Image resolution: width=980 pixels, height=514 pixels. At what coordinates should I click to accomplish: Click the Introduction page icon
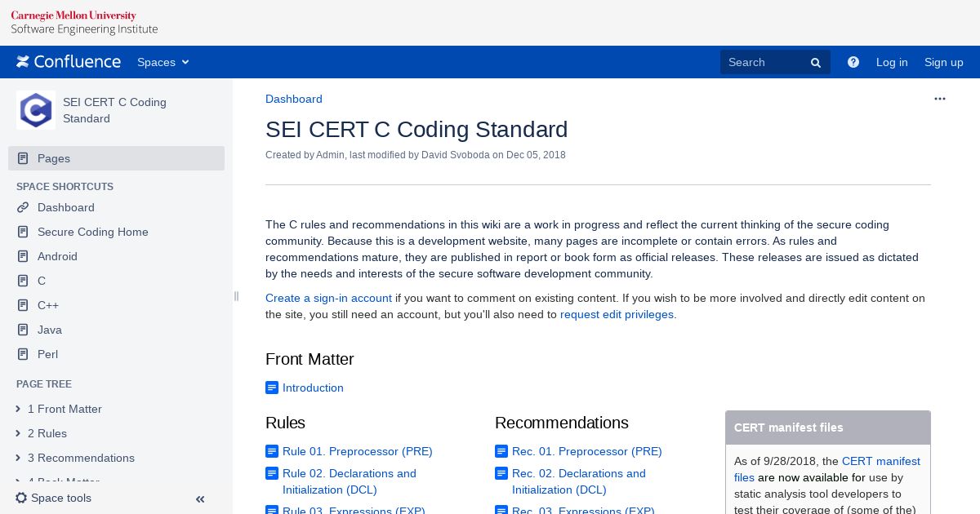coord(272,388)
